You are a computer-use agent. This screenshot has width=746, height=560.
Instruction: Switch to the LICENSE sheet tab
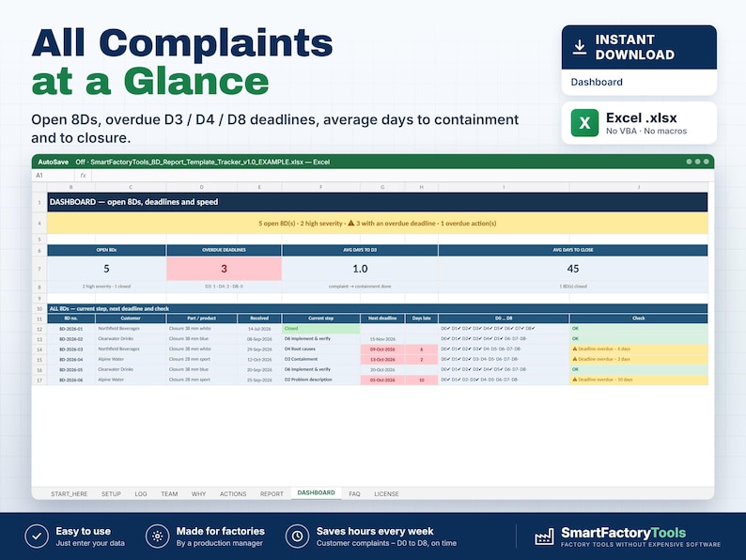[x=386, y=494]
